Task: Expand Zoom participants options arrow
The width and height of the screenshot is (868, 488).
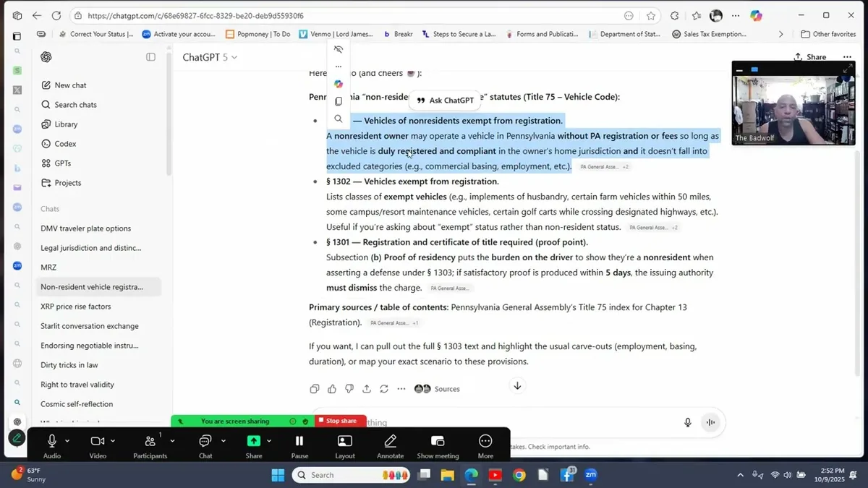Action: pyautogui.click(x=172, y=440)
